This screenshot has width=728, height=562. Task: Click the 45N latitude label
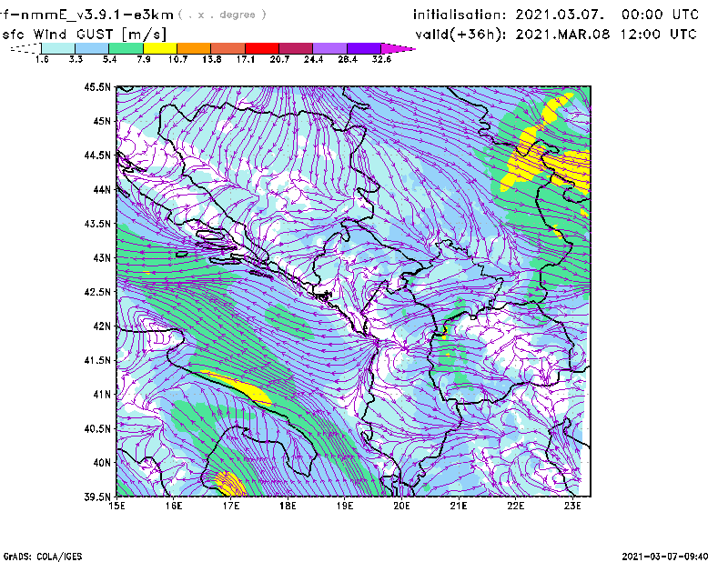(103, 121)
